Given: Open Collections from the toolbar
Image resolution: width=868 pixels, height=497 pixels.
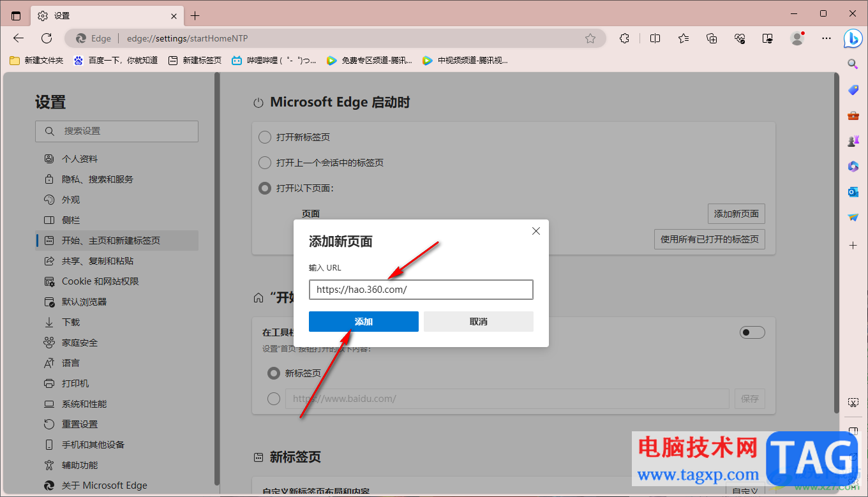Looking at the screenshot, I should (712, 38).
